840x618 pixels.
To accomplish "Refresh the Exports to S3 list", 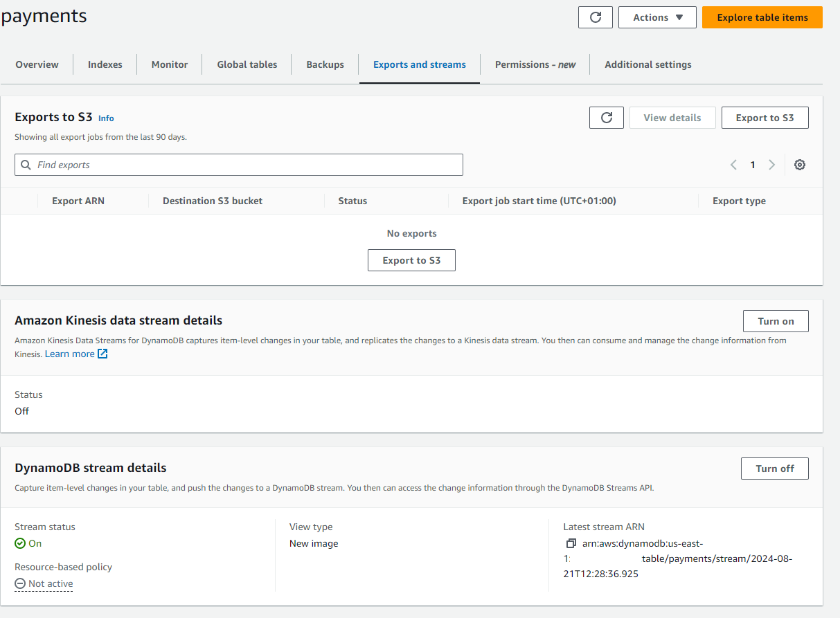I will pos(607,118).
